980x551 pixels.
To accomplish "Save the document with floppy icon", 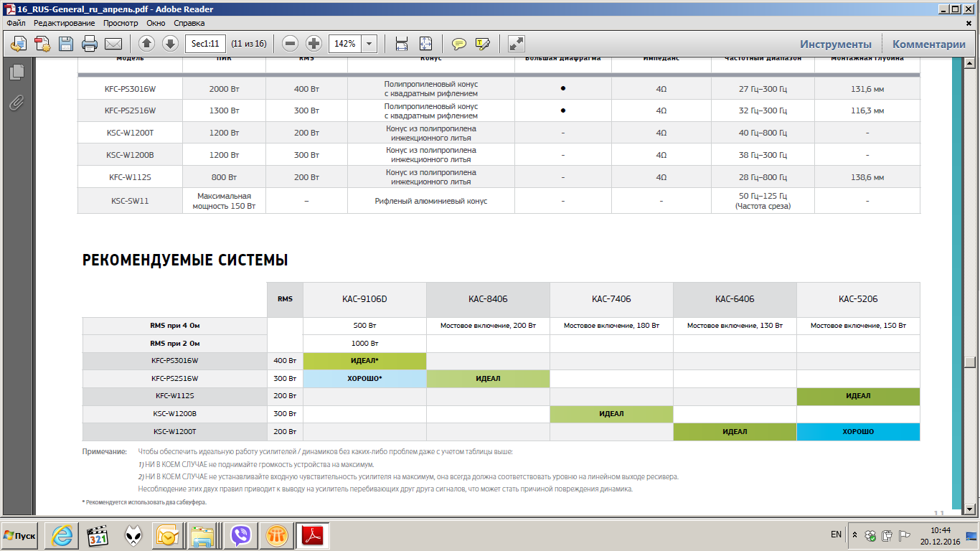I will pos(66,44).
